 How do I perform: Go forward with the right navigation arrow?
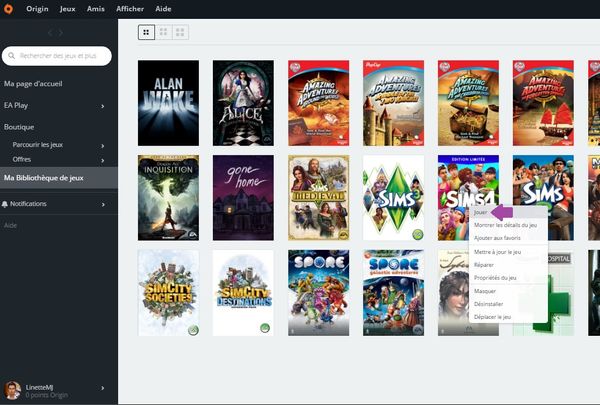click(x=61, y=33)
